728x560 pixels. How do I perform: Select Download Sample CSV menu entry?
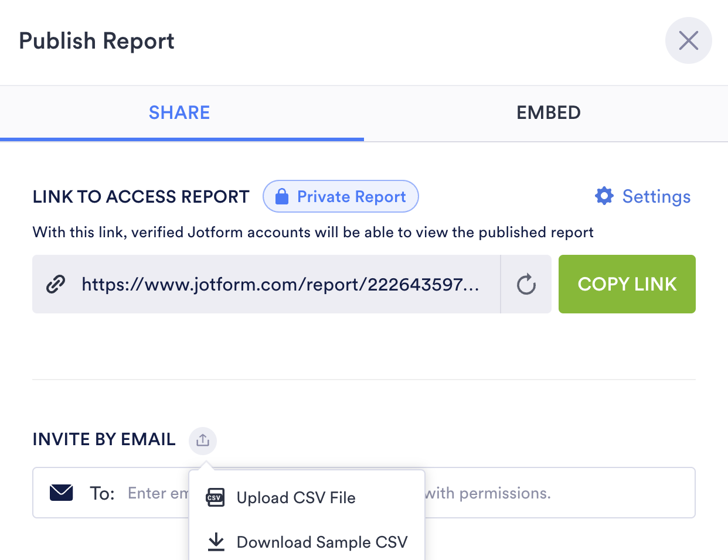pos(322,542)
